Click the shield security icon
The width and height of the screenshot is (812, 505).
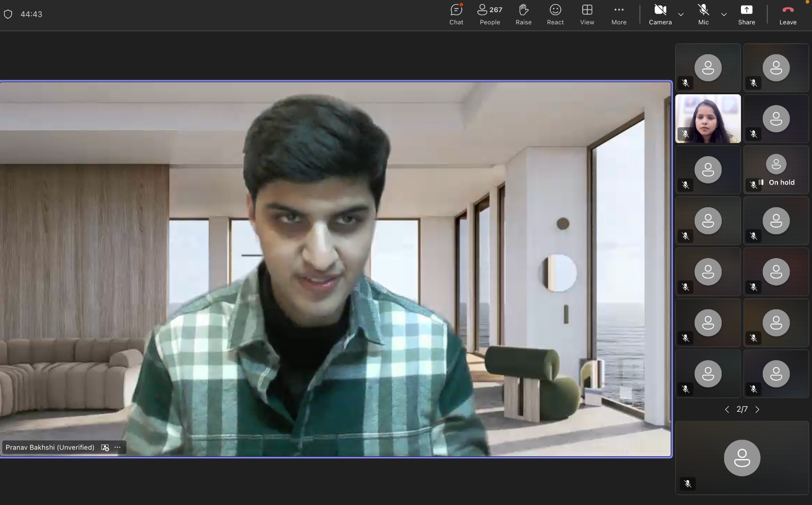pos(8,14)
